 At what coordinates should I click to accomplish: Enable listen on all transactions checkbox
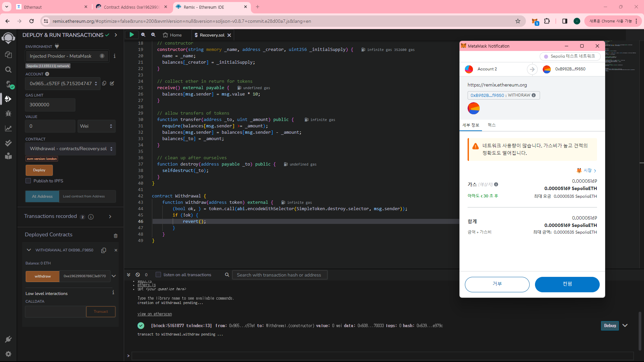pos(158,275)
